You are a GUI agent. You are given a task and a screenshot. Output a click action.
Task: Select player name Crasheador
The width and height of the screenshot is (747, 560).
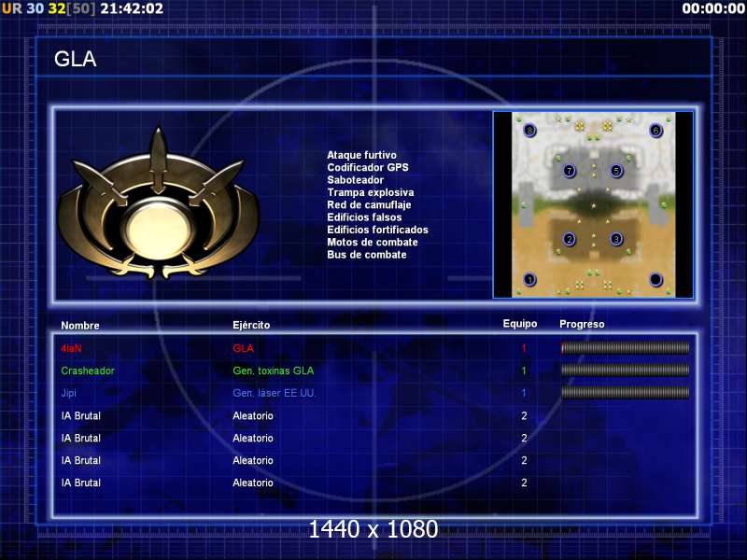88,371
